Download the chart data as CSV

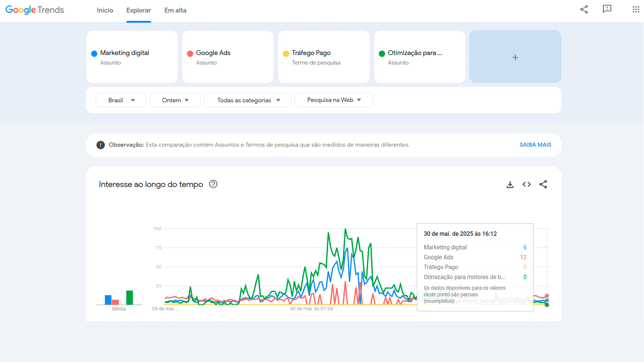point(510,184)
